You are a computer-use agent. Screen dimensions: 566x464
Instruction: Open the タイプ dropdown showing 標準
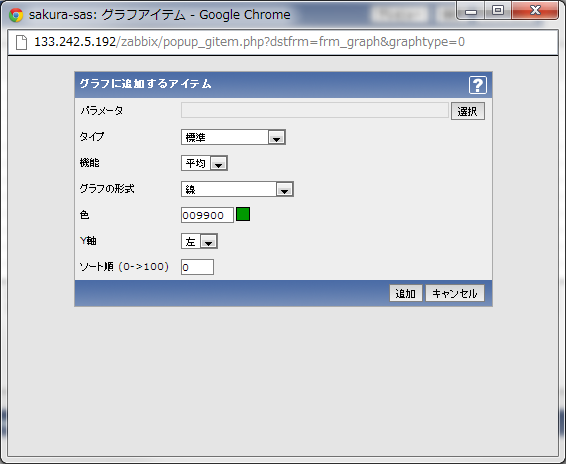point(233,137)
